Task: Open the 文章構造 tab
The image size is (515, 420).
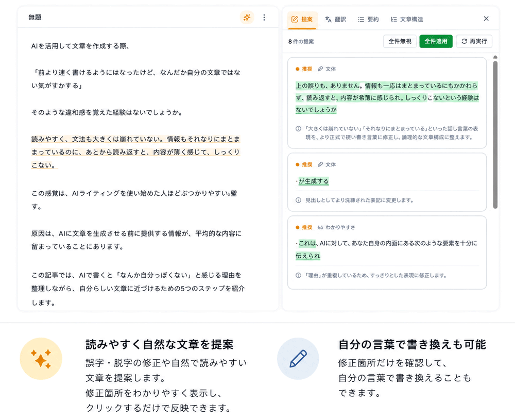Action: tap(407, 20)
